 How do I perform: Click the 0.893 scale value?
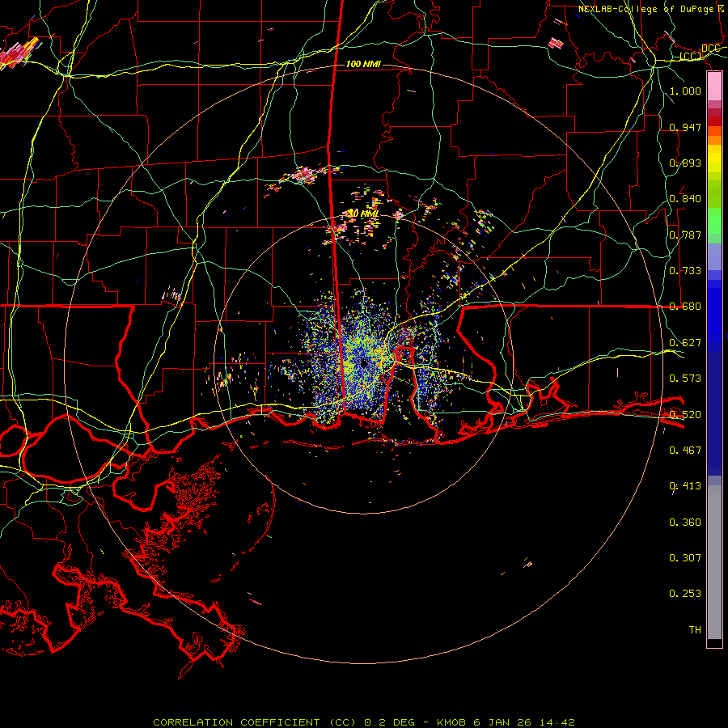click(685, 163)
